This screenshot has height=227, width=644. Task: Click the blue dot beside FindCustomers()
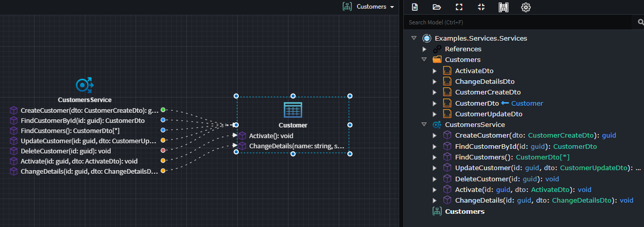163,130
